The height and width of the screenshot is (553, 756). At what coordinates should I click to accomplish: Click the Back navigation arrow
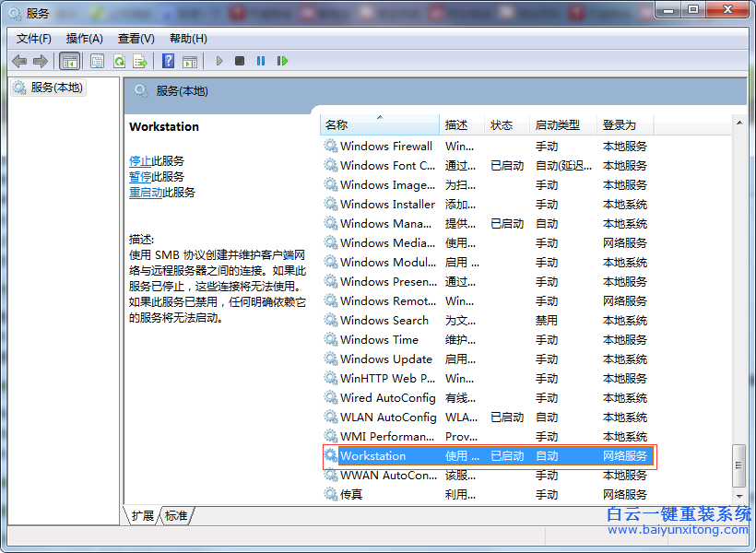click(18, 61)
